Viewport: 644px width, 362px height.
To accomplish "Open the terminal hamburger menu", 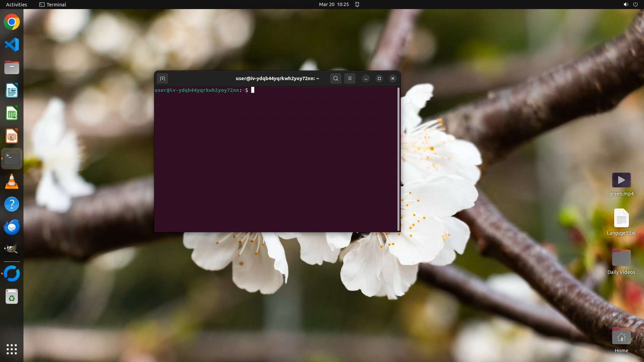I will [x=350, y=78].
